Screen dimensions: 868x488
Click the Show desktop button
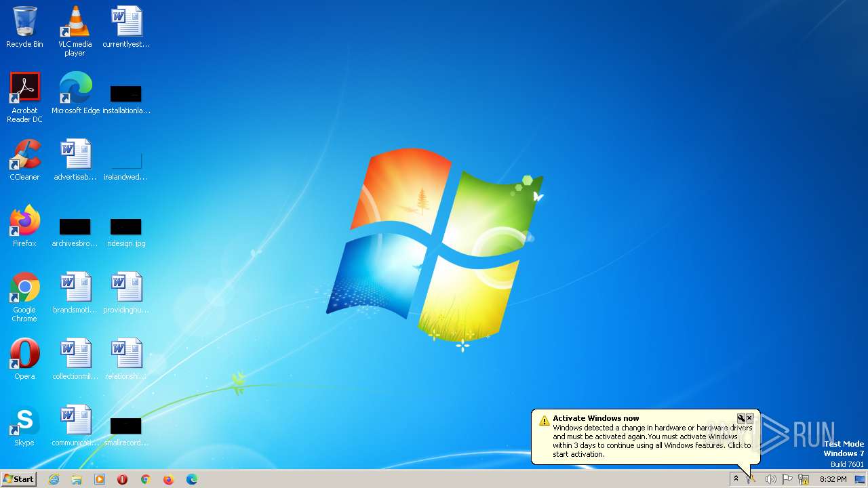pyautogui.click(x=860, y=479)
